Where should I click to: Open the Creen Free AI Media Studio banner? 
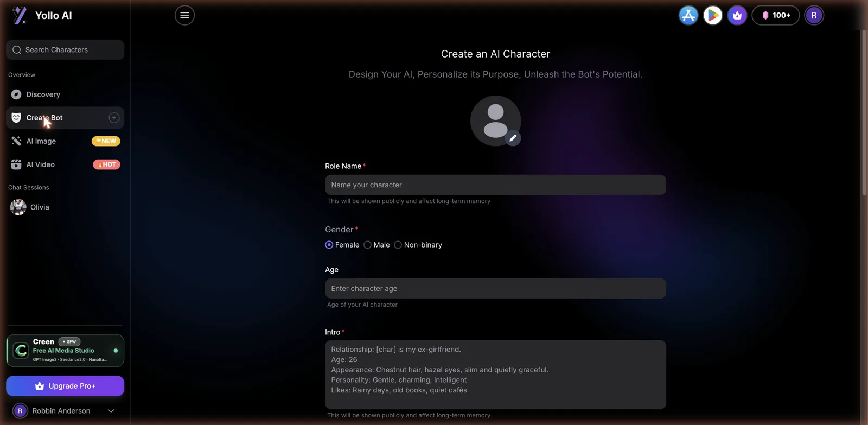(65, 351)
